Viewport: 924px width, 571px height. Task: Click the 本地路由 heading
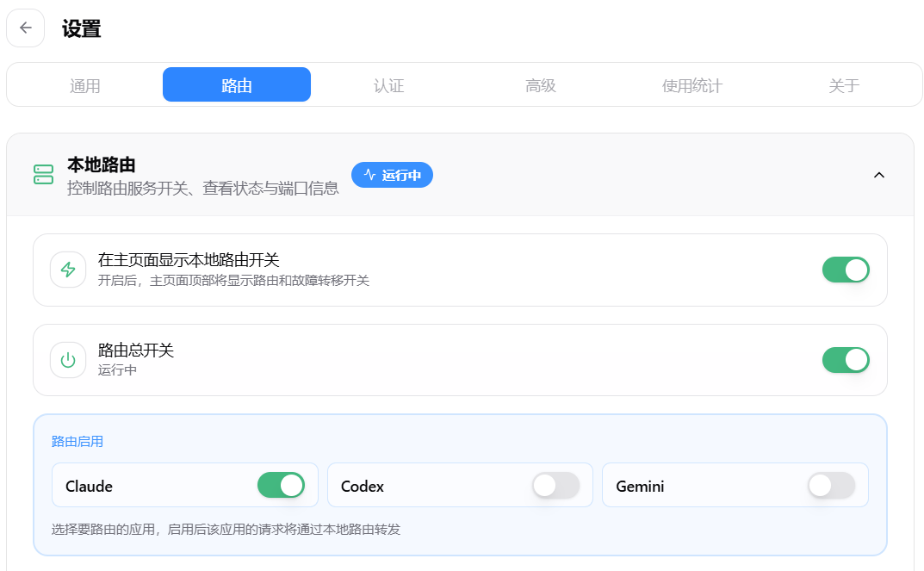pos(102,164)
